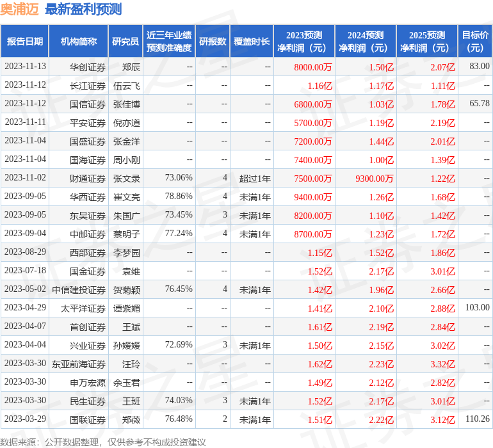Select the 覆盖时长 column header

[x=252, y=41]
